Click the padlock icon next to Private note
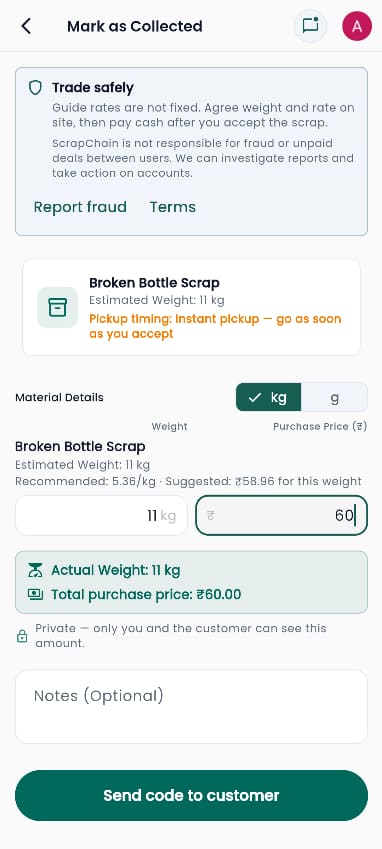Viewport: 382px width, 849px height. point(22,636)
